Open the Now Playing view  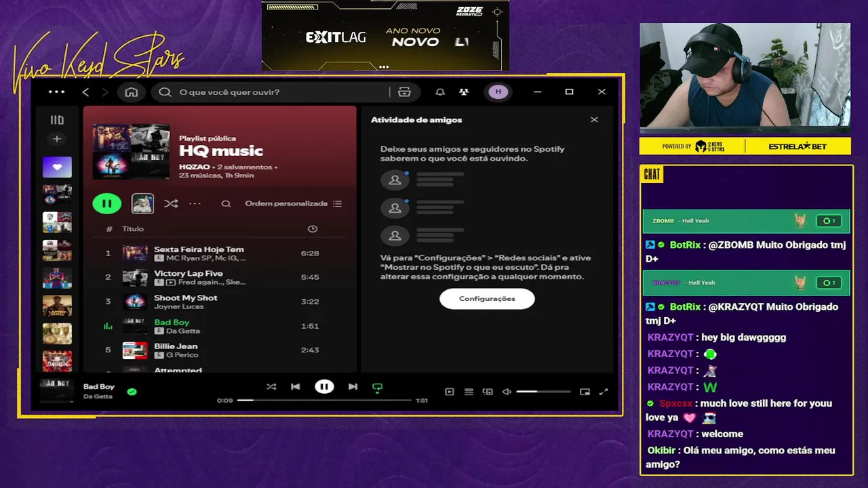(449, 392)
